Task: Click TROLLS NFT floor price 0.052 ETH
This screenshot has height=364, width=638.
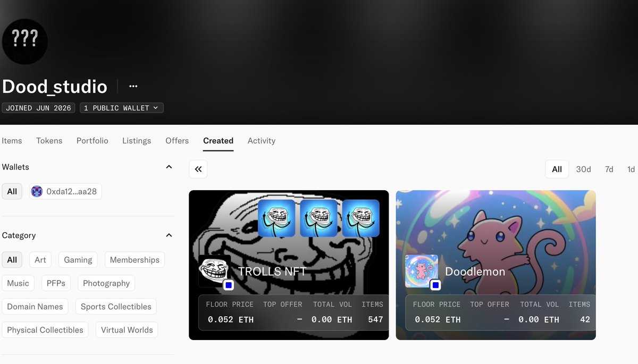Action: [x=230, y=319]
